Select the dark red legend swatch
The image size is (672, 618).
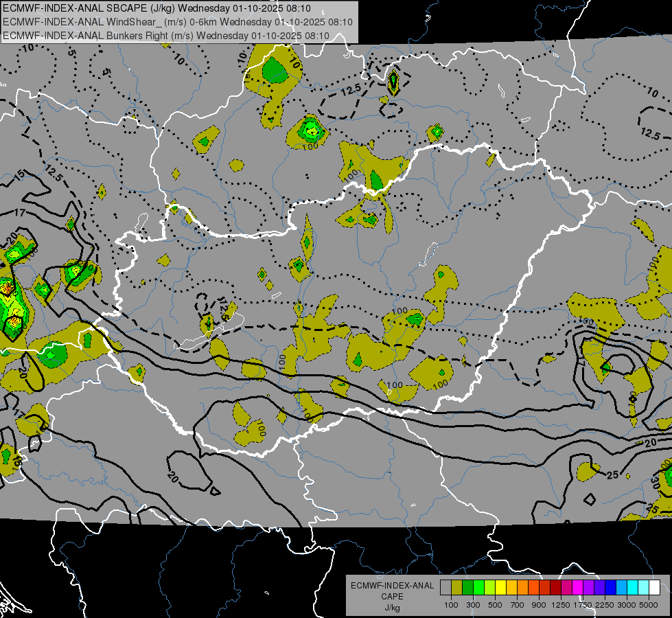coord(555,588)
